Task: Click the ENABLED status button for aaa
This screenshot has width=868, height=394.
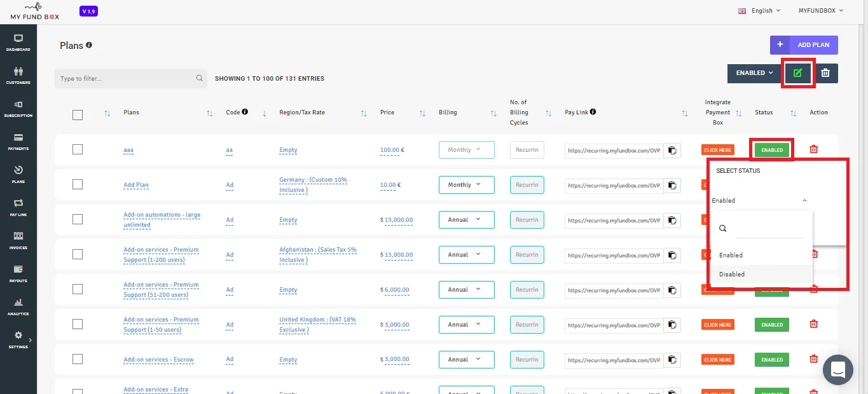Action: click(x=772, y=150)
